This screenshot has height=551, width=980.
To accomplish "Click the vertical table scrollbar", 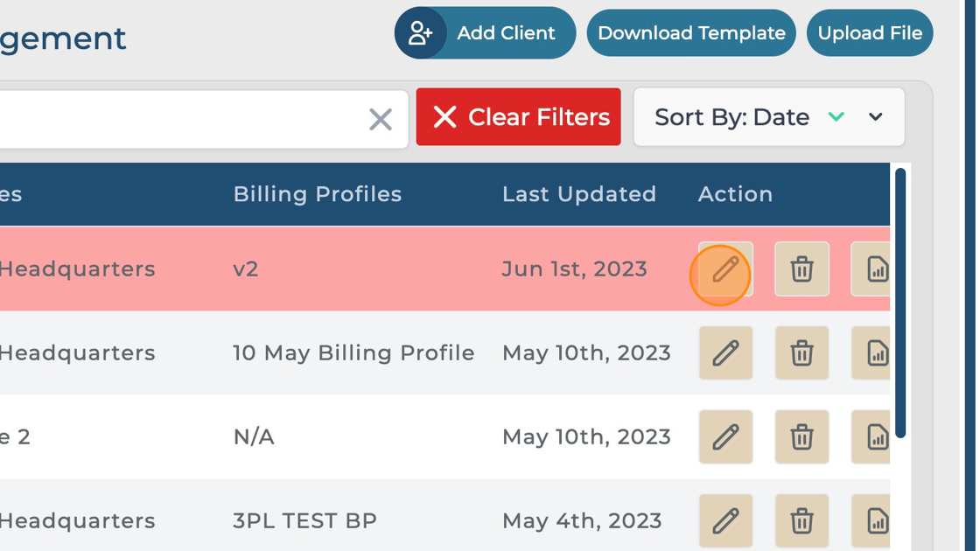I will tap(900, 302).
